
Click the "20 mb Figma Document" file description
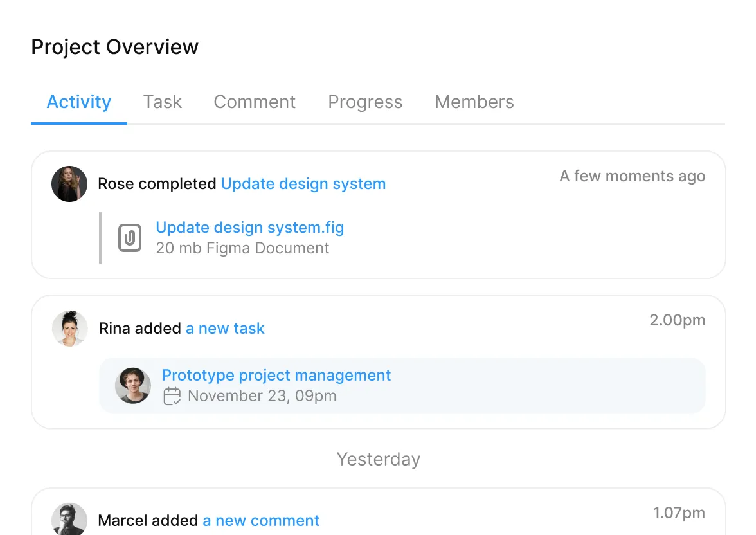(242, 248)
